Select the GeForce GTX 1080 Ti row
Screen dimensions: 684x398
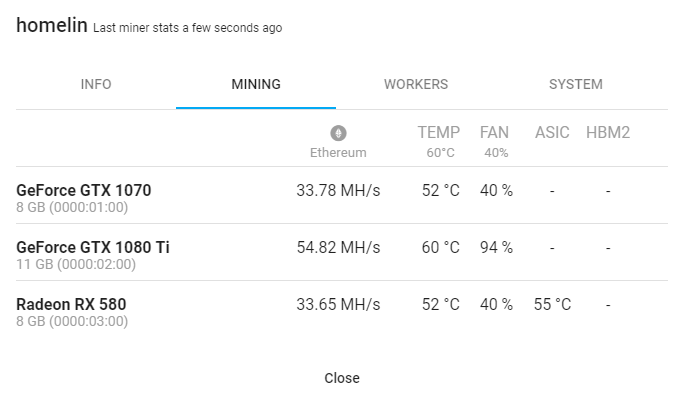point(342,252)
